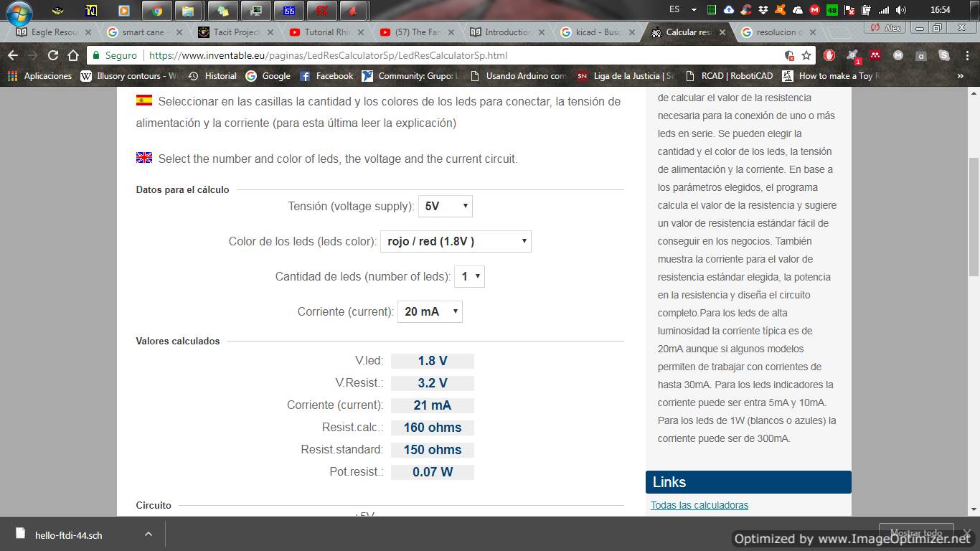This screenshot has height=551, width=980.
Task: Switch to the 'resolucion' Google tab
Action: click(x=778, y=32)
